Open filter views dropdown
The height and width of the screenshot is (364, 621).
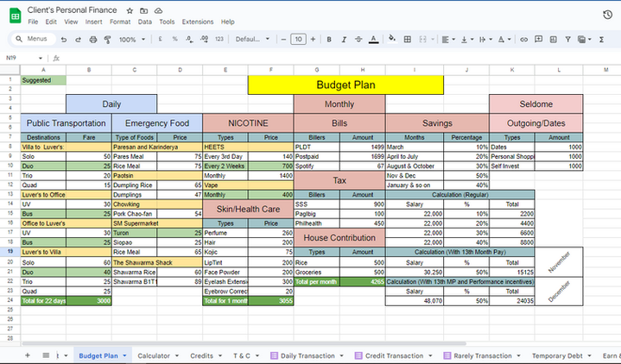[585, 39]
